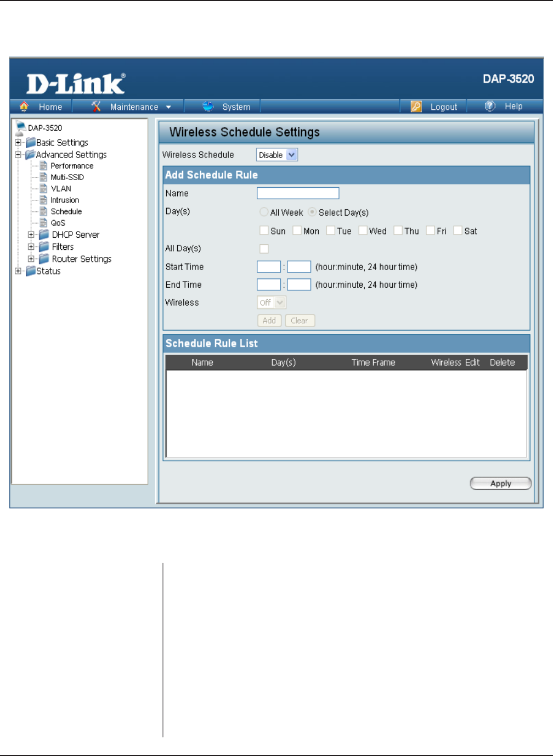The width and height of the screenshot is (553, 756).
Task: Click the D-Link logo
Action: [x=76, y=83]
